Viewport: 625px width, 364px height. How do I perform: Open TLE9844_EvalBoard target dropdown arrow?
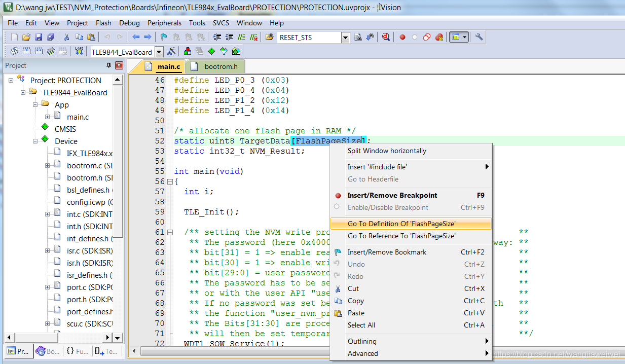pyautogui.click(x=159, y=52)
